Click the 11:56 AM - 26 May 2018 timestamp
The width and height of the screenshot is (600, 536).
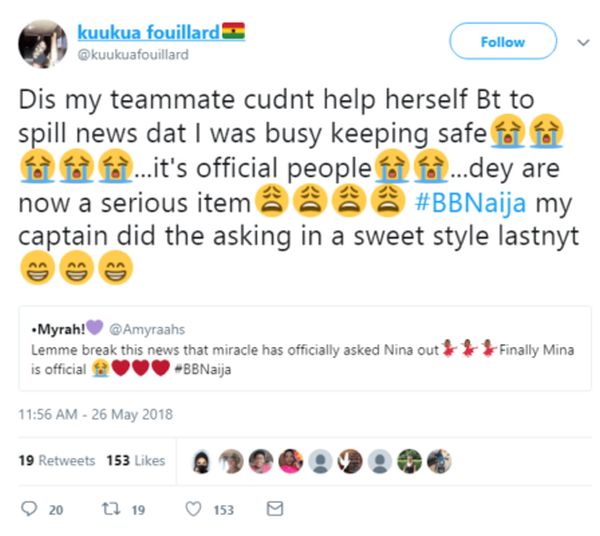pyautogui.click(x=96, y=414)
